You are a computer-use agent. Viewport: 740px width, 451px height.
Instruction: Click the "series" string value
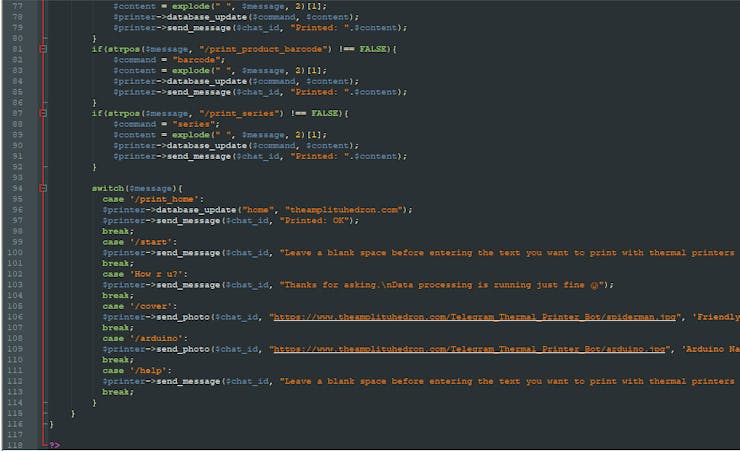193,124
